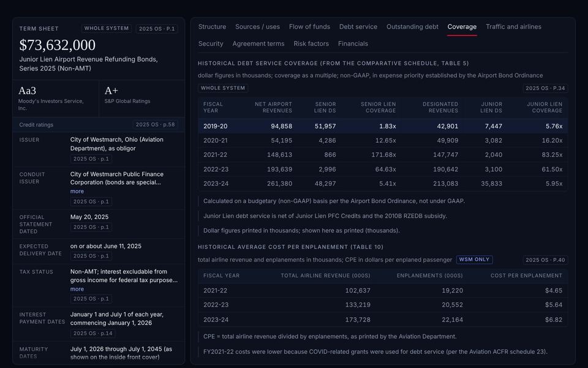
Task: Click the WSM ONLY badge
Action: [474, 259]
